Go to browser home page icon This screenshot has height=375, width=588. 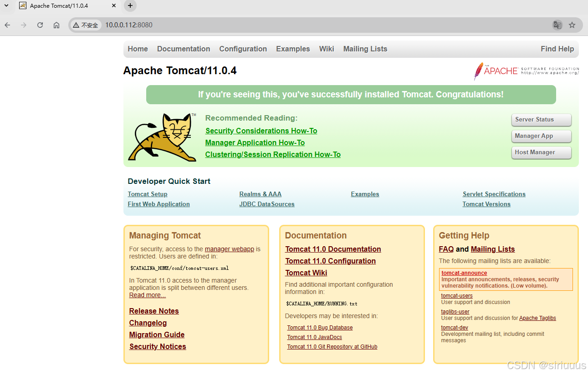[56, 25]
